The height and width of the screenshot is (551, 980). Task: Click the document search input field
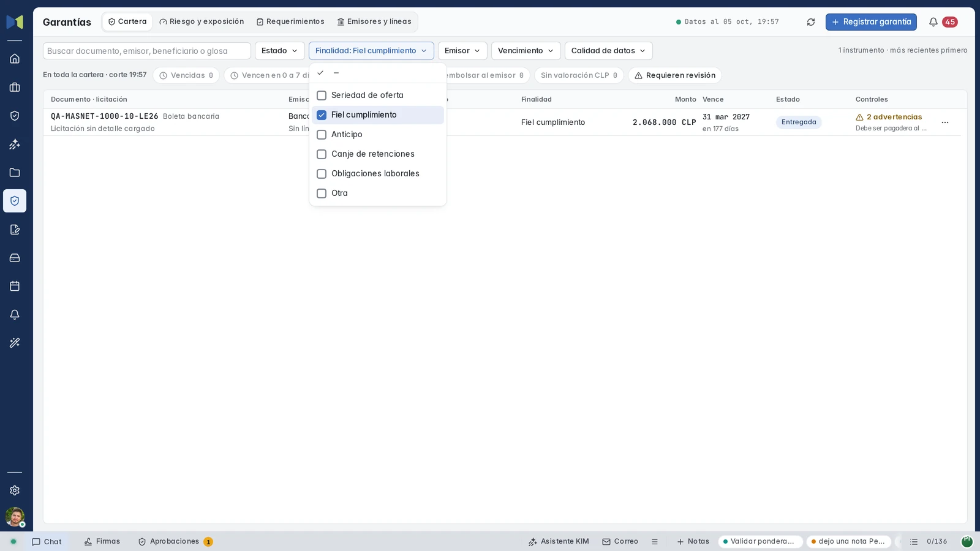[147, 51]
